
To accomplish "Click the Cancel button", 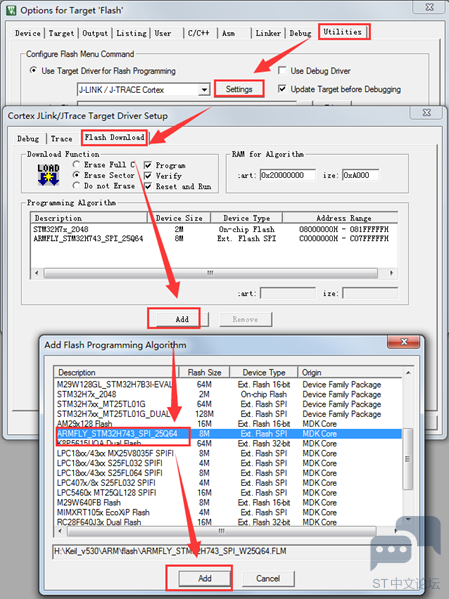I will coord(268,578).
